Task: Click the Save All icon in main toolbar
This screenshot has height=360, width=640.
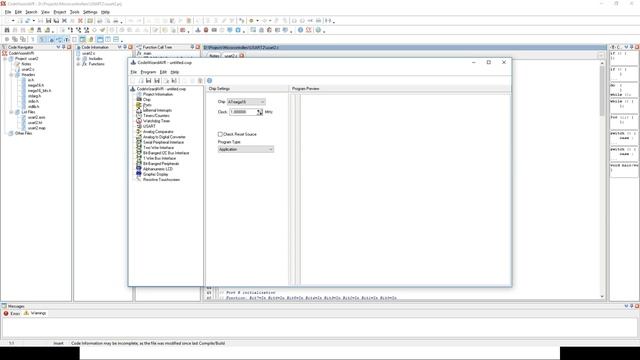Action: (56, 21)
